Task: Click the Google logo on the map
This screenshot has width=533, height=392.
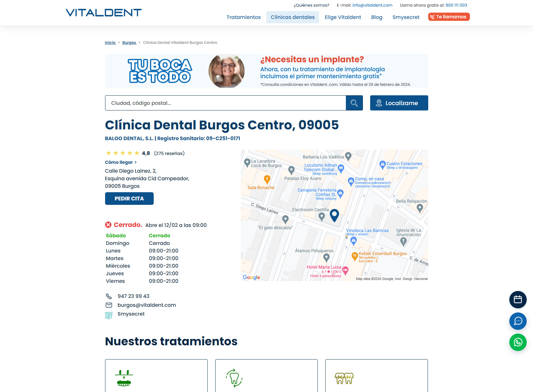Action: pos(252,277)
